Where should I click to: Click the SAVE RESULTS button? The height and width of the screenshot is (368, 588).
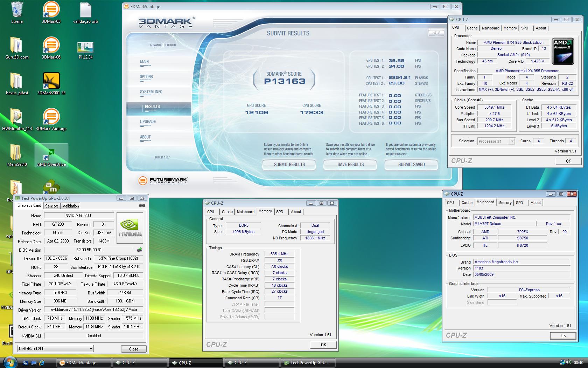coord(350,164)
